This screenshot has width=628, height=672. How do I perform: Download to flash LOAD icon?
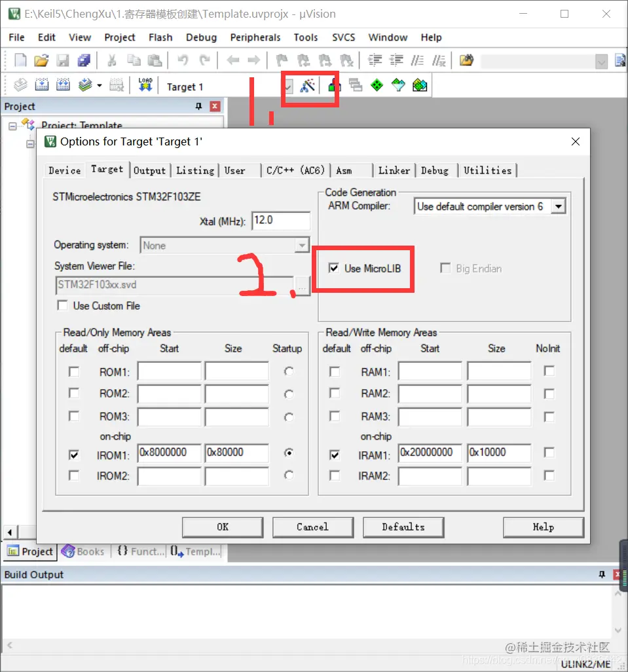click(145, 84)
